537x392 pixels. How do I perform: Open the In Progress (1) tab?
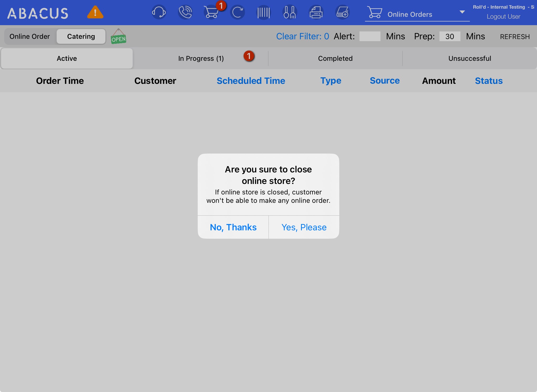pos(201,58)
